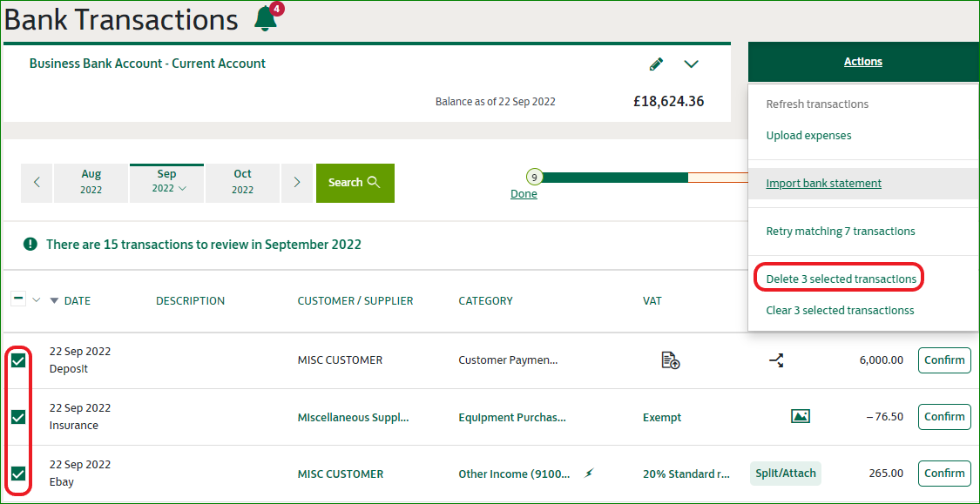Go to next months with right arrow

[297, 183]
